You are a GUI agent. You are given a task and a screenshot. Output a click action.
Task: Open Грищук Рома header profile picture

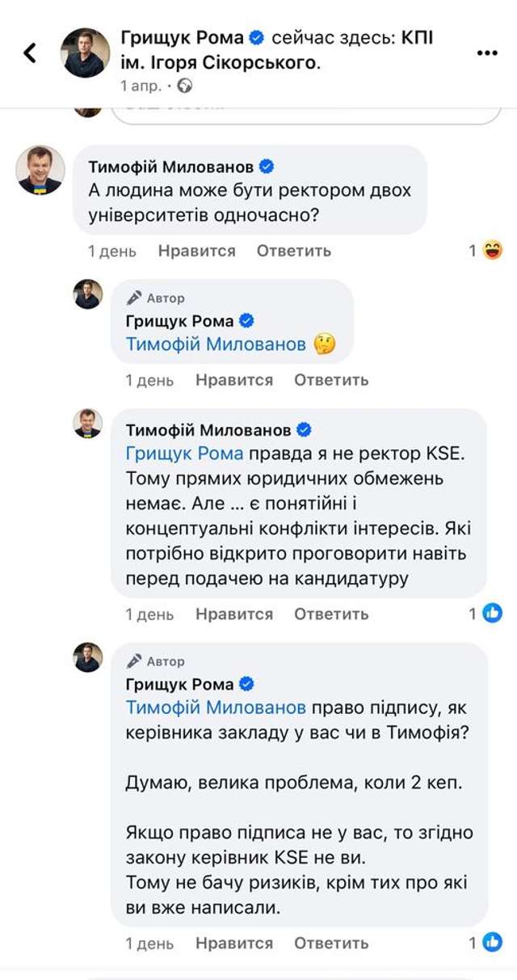tap(86, 53)
